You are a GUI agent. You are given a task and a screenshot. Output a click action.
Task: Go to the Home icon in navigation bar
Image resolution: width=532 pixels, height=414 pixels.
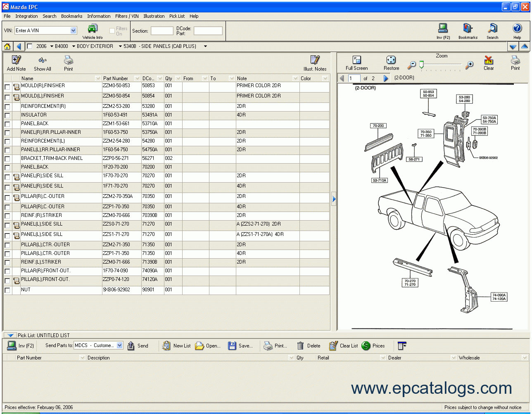click(x=7, y=46)
